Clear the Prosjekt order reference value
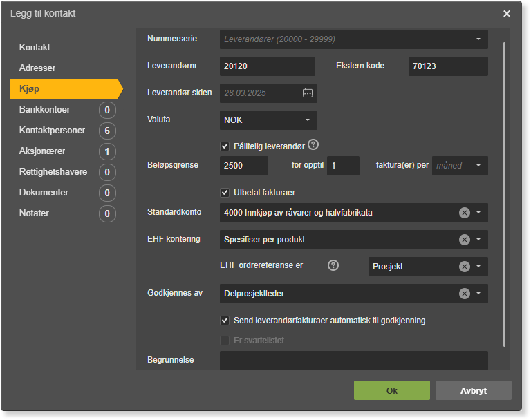The image size is (531, 420). tap(465, 267)
